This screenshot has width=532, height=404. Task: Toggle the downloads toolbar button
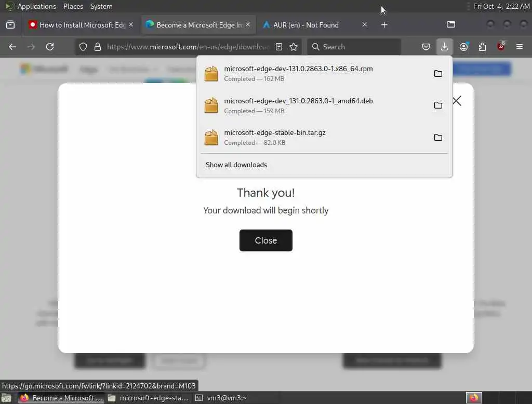(445, 47)
